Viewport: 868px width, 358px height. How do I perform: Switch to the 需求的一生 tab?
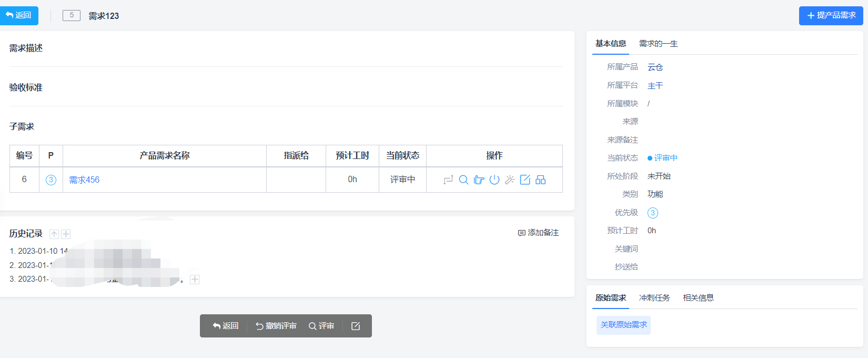(658, 44)
